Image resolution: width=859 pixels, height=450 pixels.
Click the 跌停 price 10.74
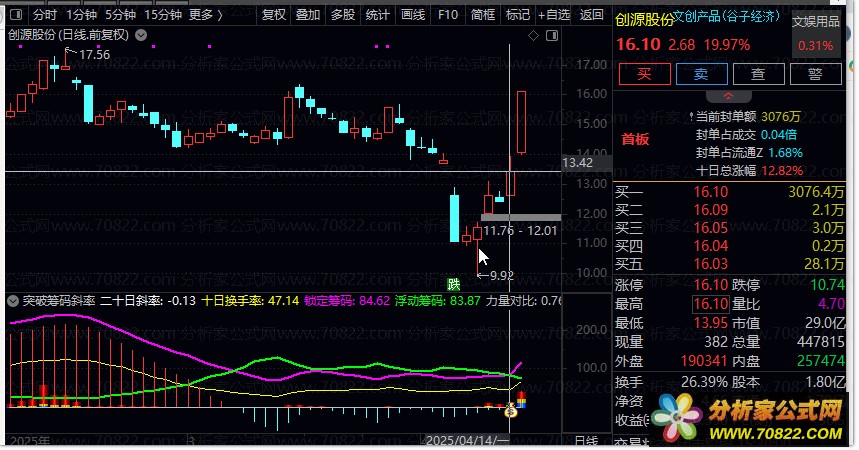[x=828, y=285]
